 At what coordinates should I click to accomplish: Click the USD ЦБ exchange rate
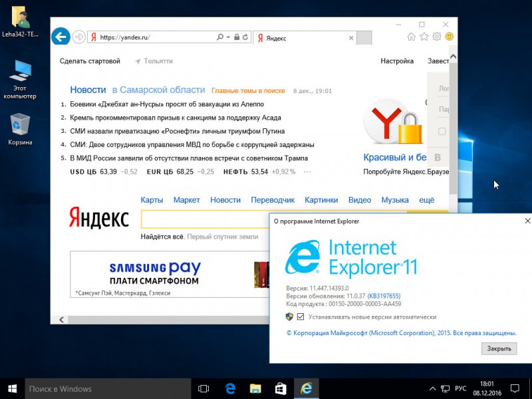click(104, 172)
